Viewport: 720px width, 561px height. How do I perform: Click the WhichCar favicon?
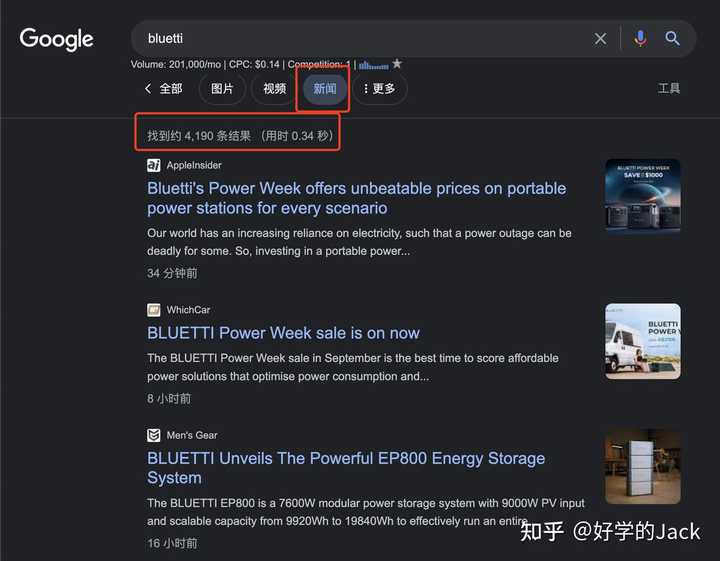point(154,310)
